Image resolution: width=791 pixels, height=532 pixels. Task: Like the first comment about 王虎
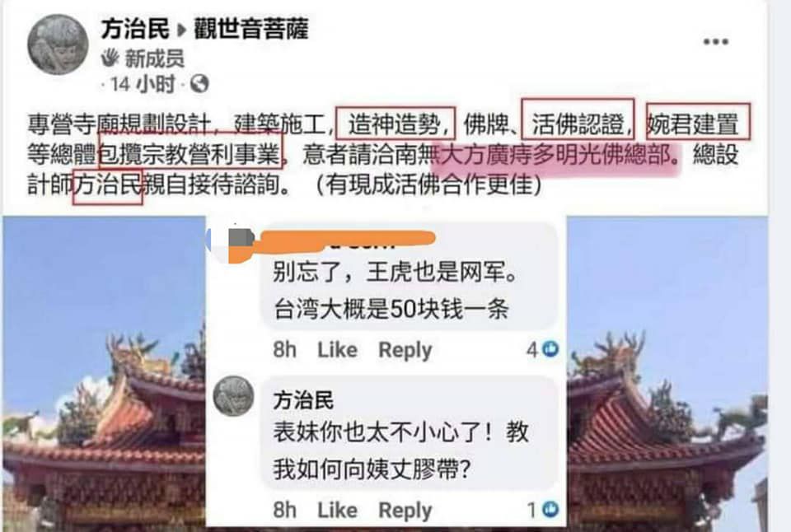click(x=337, y=349)
